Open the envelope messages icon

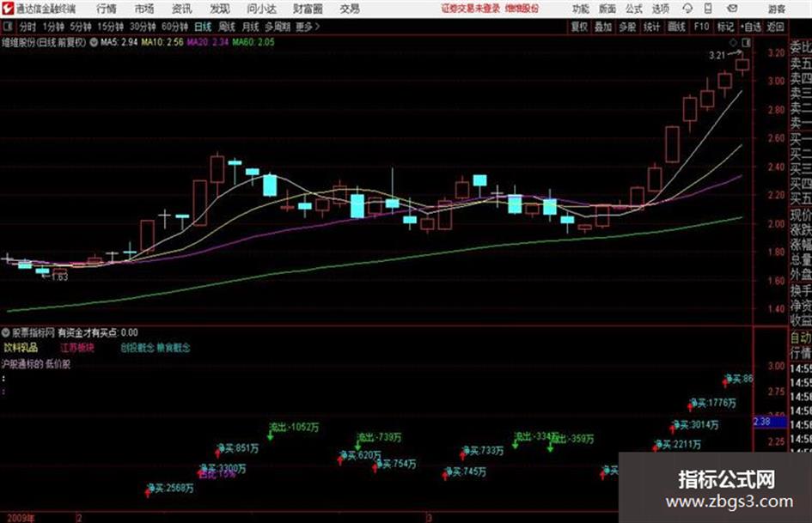tap(732, 9)
